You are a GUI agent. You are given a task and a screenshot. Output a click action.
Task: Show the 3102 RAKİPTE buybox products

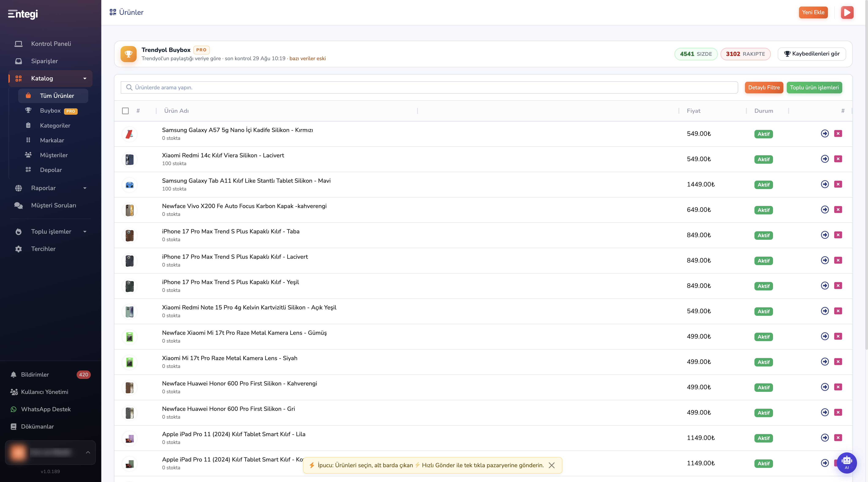[745, 54]
